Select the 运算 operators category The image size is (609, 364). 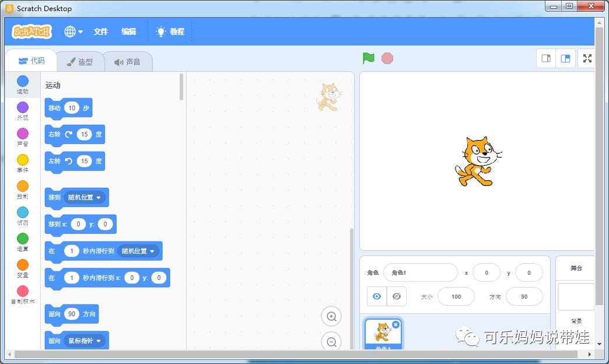click(x=23, y=243)
